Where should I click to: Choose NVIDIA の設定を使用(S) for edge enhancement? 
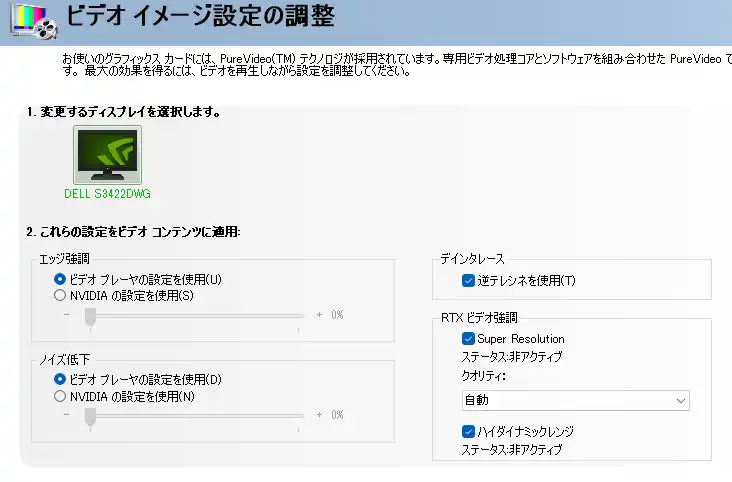pos(60,296)
